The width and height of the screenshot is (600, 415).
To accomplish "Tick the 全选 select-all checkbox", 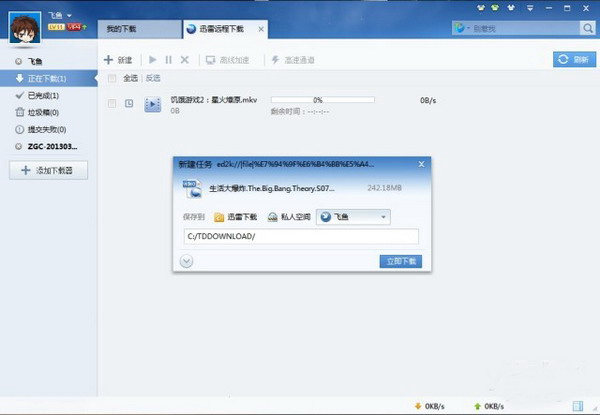I will pos(111,77).
